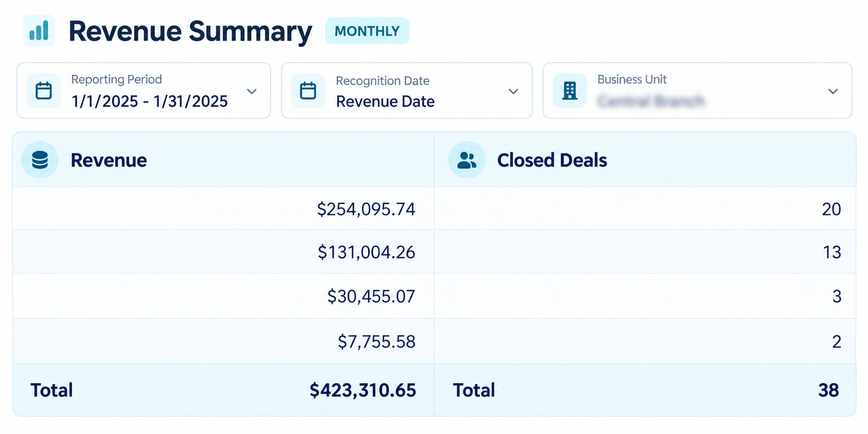The width and height of the screenshot is (868, 434).
Task: Click the bar chart icon beside Revenue Summary
Action: point(39,30)
